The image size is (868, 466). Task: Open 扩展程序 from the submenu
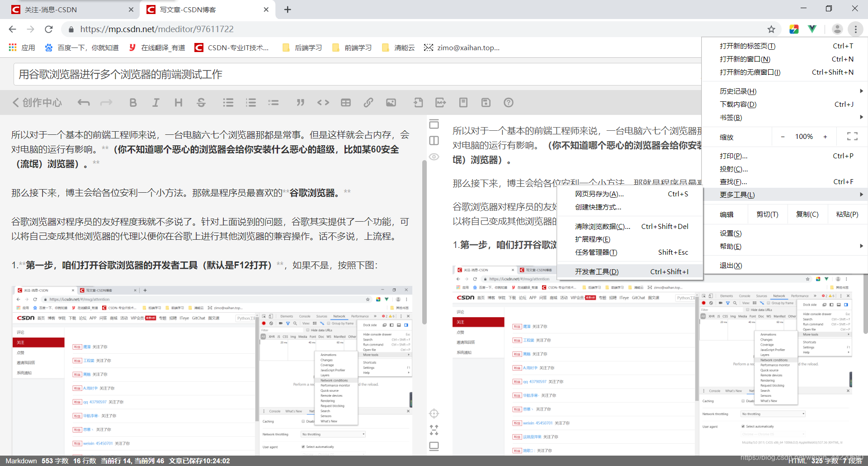click(630, 239)
